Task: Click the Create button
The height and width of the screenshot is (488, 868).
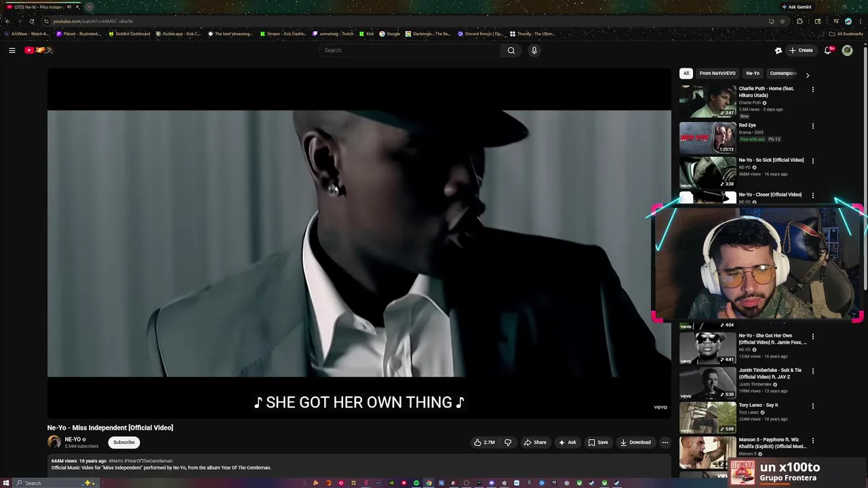Action: tap(801, 50)
